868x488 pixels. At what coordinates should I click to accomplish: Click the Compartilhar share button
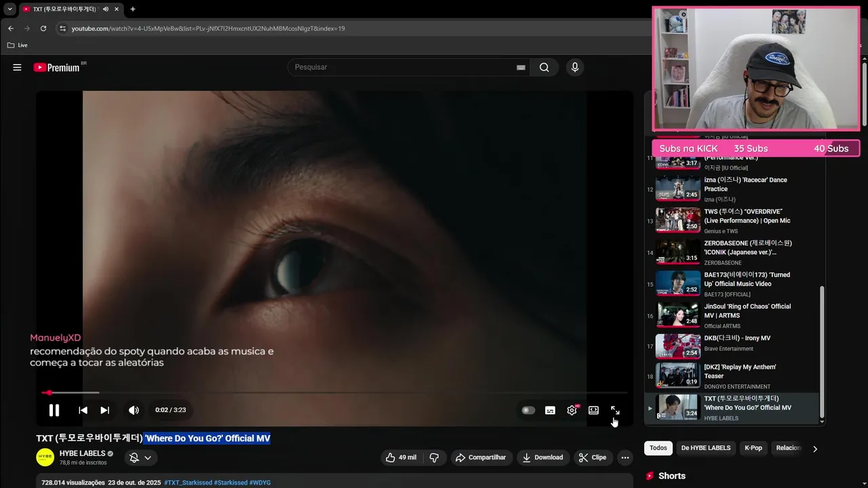(x=480, y=457)
